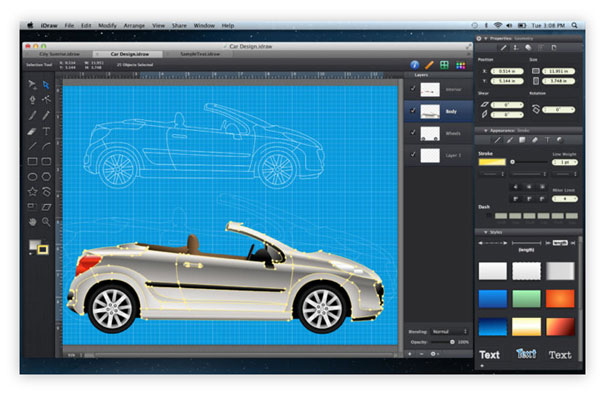Open the Share menu
This screenshot has width=600, height=394.
(179, 26)
